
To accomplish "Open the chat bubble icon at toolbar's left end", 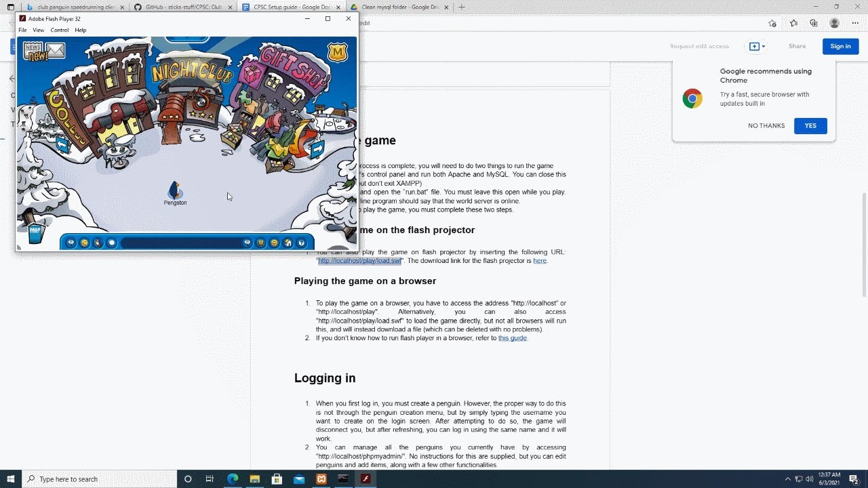I will 71,243.
